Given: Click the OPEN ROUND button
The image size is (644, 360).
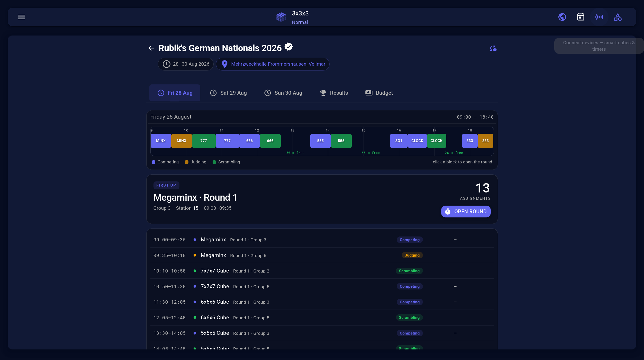Looking at the screenshot, I should point(466,212).
